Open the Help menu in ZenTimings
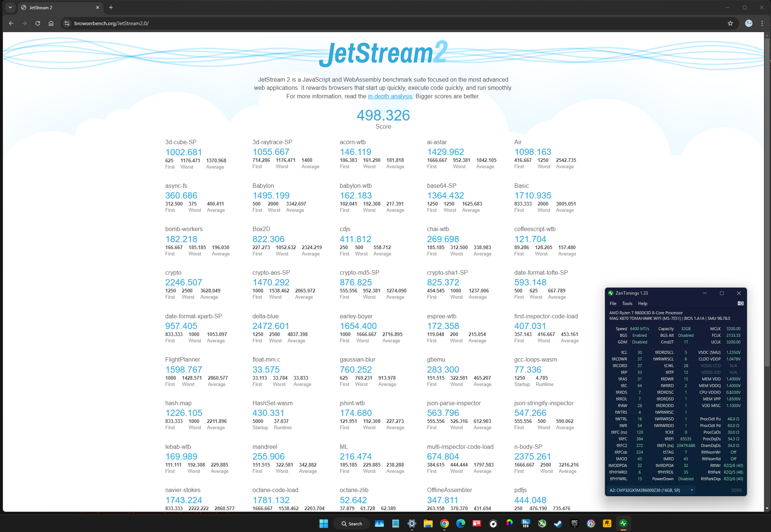771x532 pixels. point(643,304)
